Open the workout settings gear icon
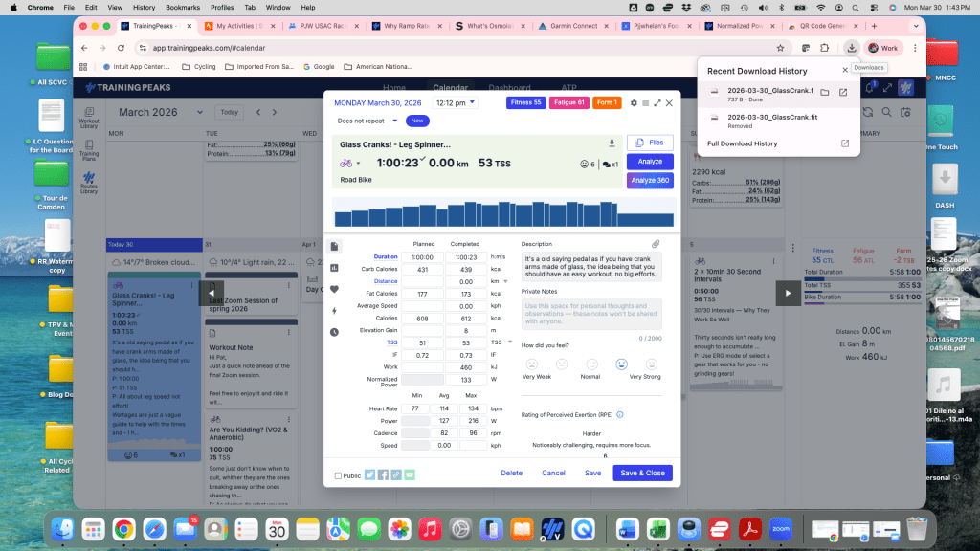980x551 pixels. [x=634, y=103]
